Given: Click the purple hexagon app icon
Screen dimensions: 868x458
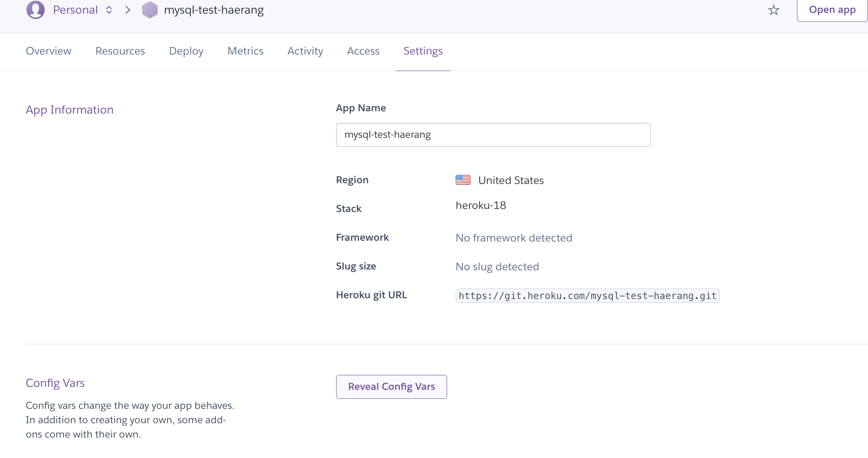Looking at the screenshot, I should pos(149,10).
